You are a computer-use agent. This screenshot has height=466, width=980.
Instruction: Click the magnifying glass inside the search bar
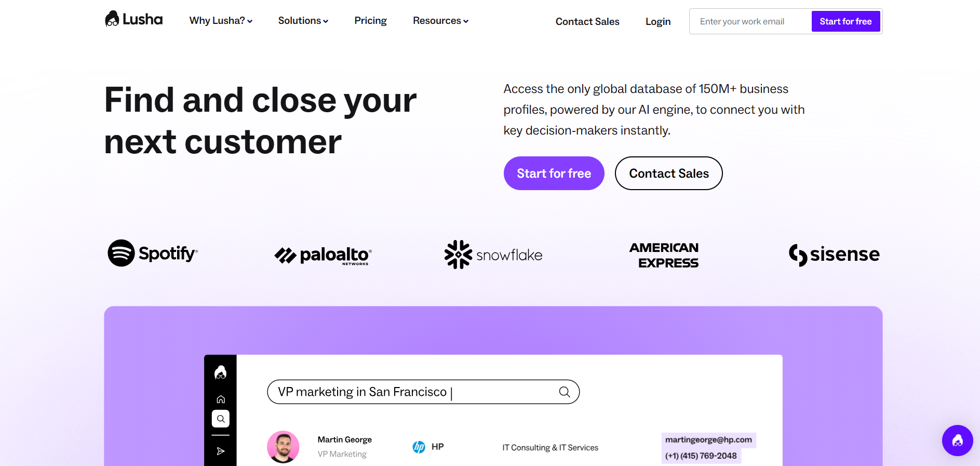pyautogui.click(x=565, y=392)
